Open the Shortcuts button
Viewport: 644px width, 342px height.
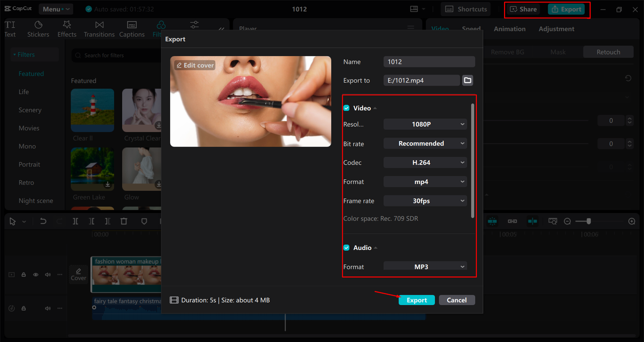[x=466, y=9]
